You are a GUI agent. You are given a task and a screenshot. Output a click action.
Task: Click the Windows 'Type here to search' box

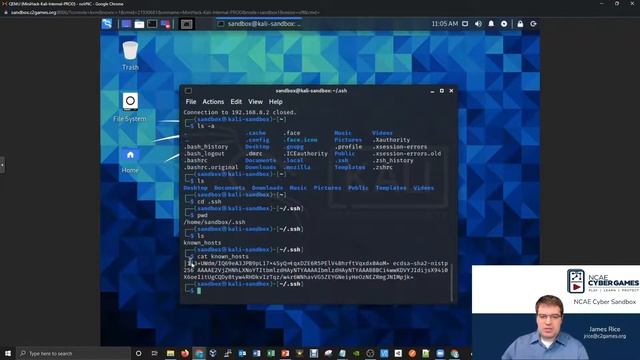[73, 353]
